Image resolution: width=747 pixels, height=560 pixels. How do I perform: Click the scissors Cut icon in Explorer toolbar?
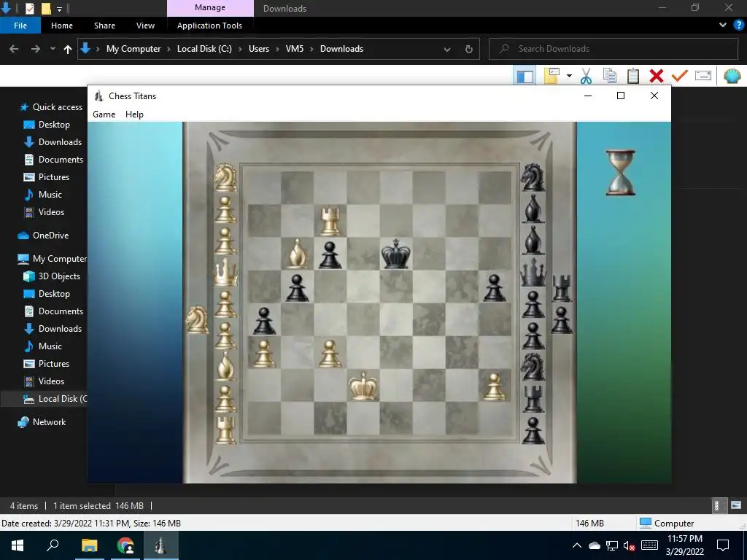[586, 76]
